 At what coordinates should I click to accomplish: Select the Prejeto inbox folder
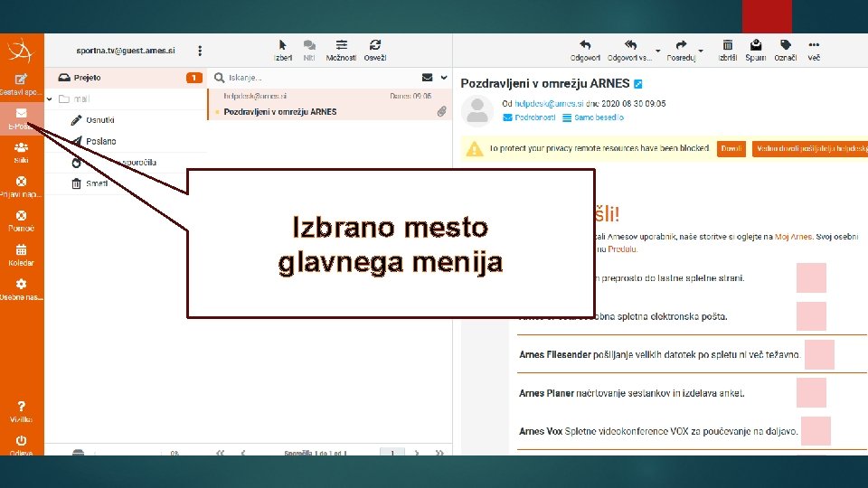click(x=125, y=78)
